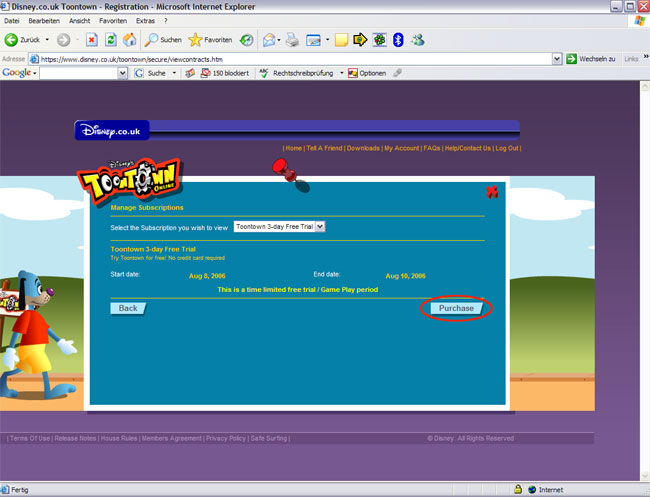Image resolution: width=650 pixels, height=497 pixels.
Task: Open the ? help menu
Action: (165, 21)
